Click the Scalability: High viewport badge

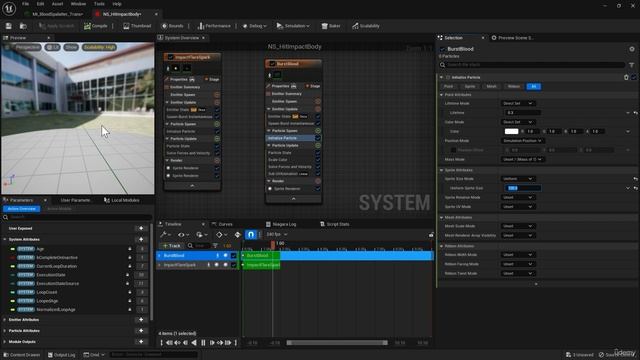100,47
